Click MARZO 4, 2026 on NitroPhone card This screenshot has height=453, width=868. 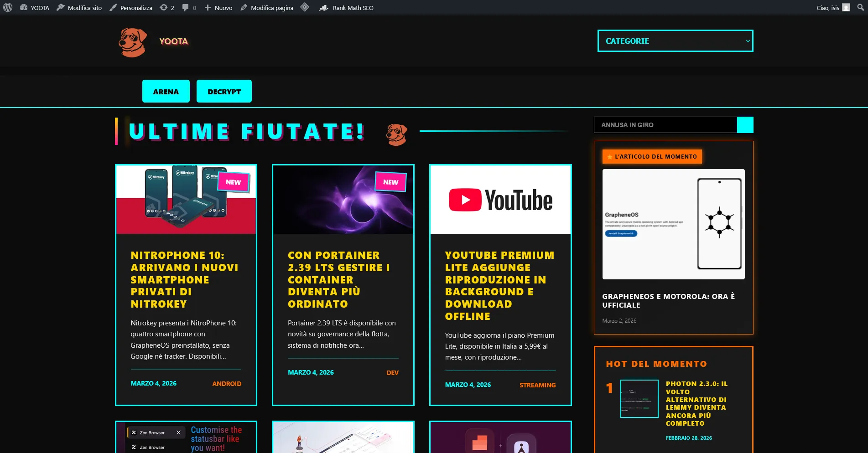[153, 383]
